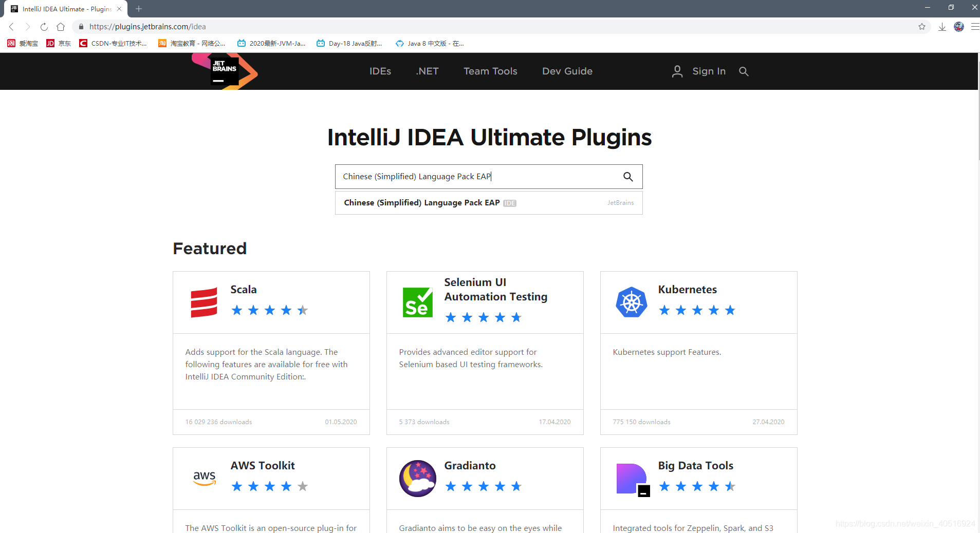Image resolution: width=980 pixels, height=533 pixels.
Task: Click the Featured heading
Action: [210, 249]
